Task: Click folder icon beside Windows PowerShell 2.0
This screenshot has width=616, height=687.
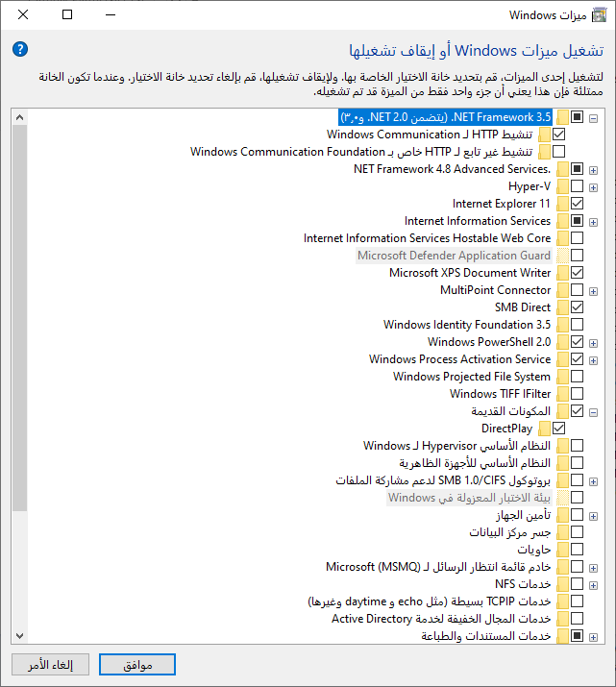Action: [x=563, y=342]
